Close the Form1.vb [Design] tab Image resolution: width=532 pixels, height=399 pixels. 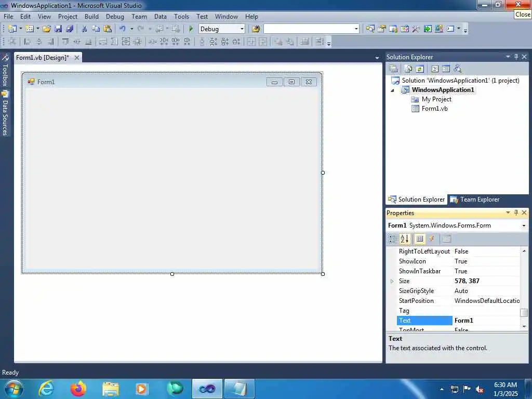(77, 58)
